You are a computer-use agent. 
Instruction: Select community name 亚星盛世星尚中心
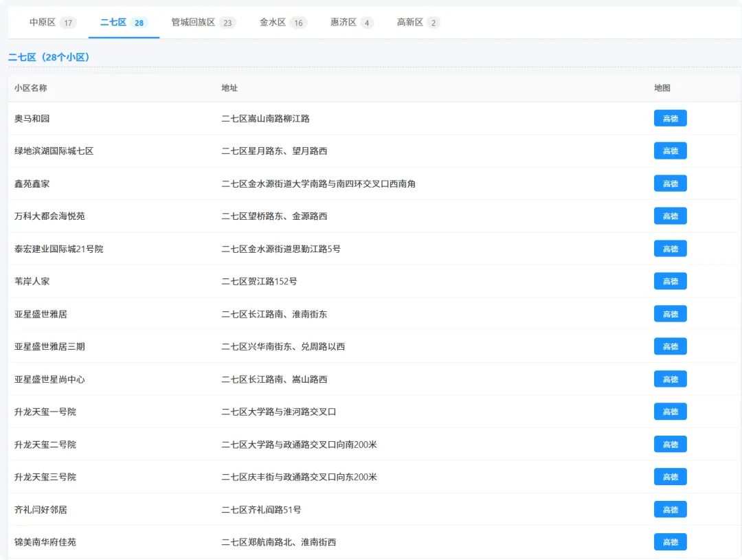tap(49, 379)
